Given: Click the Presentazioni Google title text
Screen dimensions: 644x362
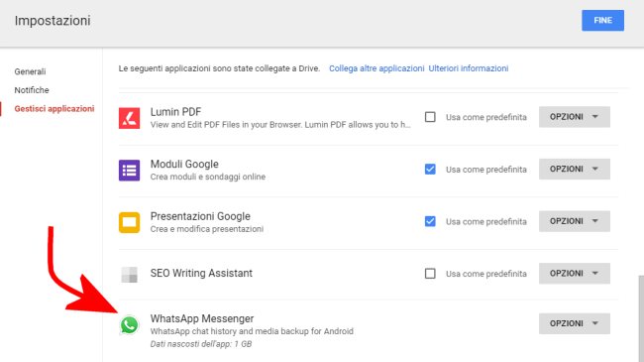Looking at the screenshot, I should pyautogui.click(x=200, y=216).
